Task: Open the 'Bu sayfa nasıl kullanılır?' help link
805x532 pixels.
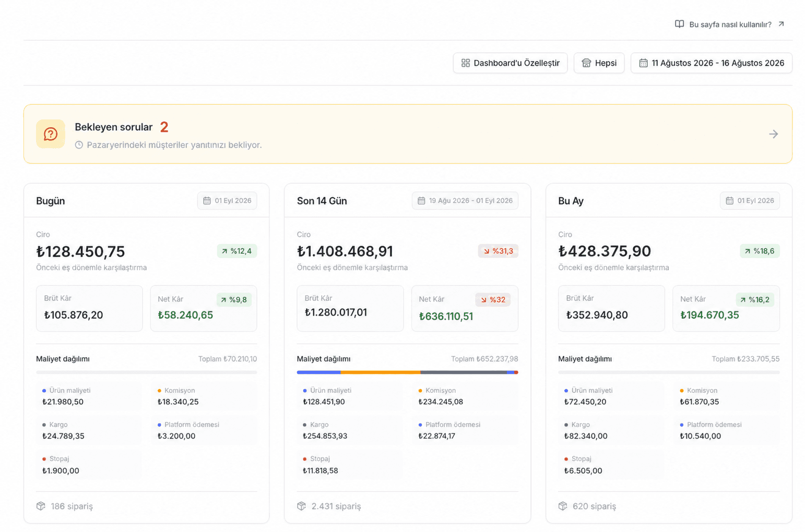Action: pos(730,25)
